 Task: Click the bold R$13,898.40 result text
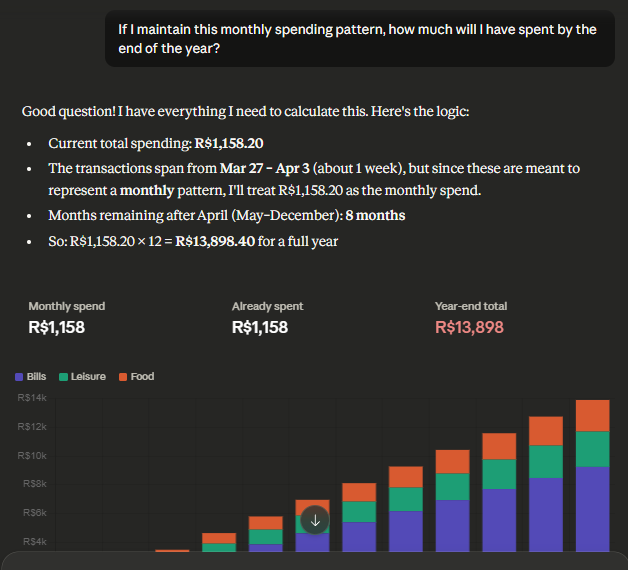click(x=217, y=241)
